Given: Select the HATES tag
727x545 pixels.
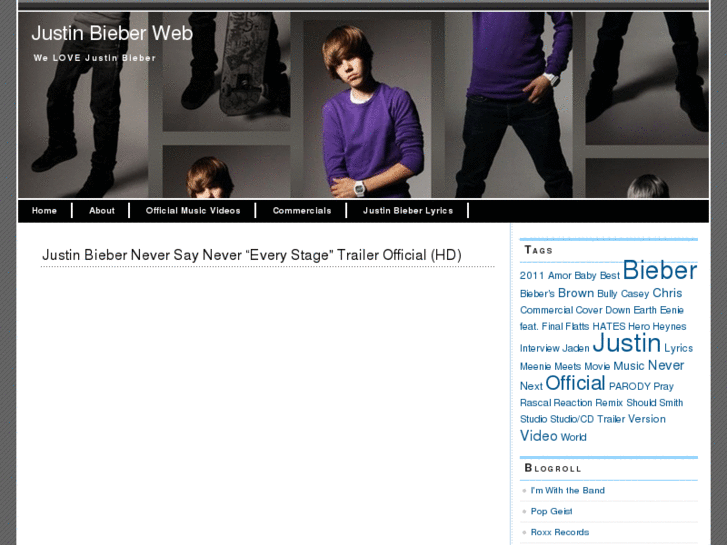Looking at the screenshot, I should click(x=609, y=326).
